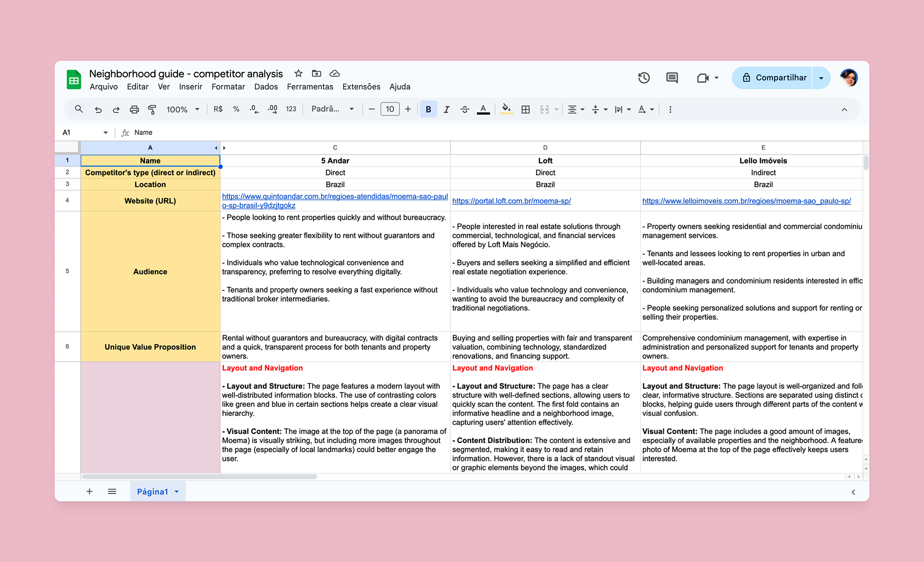924x562 pixels.
Task: Toggle bold formatting
Action: (428, 109)
